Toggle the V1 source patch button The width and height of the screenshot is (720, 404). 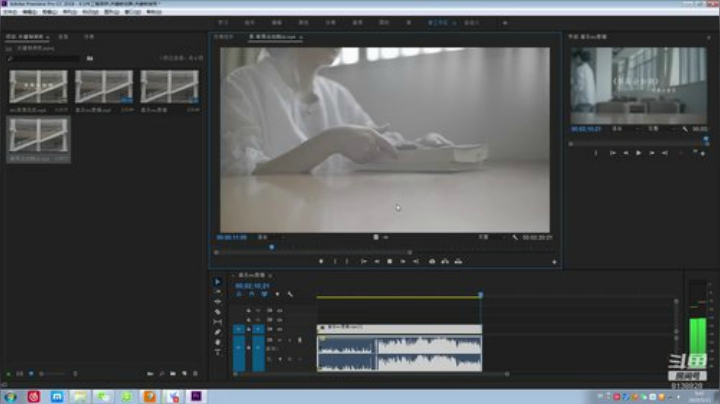coord(239,329)
